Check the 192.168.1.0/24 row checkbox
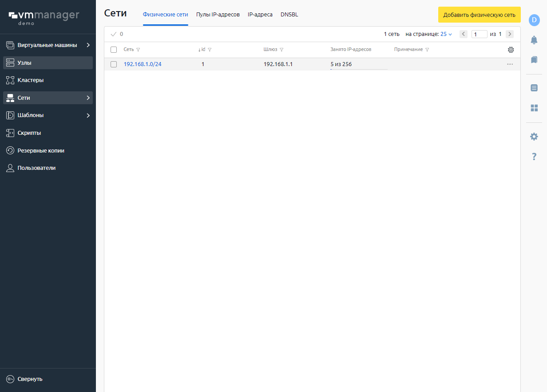 114,64
